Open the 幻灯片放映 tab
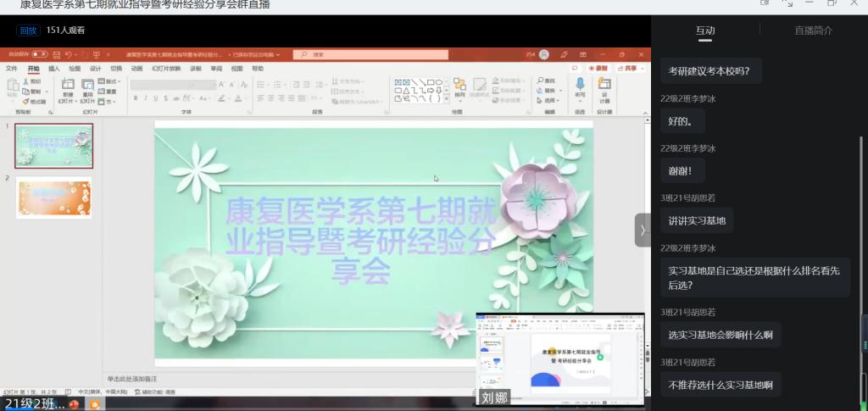Image resolution: width=868 pixels, height=411 pixels. (x=166, y=69)
